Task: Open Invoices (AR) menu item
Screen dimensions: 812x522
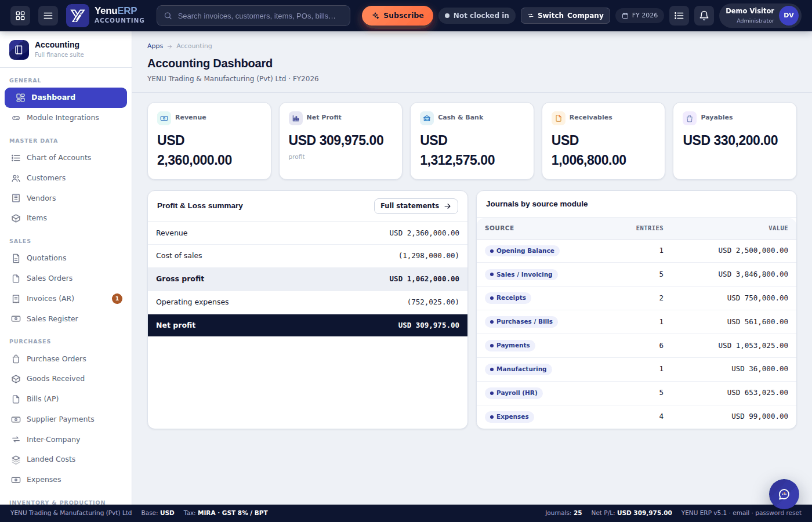Action: click(x=66, y=299)
